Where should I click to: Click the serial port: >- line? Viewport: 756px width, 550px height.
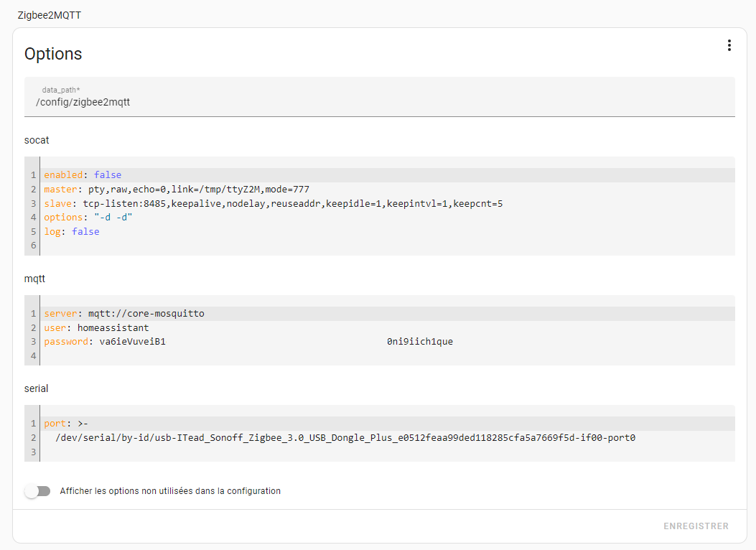pos(388,423)
